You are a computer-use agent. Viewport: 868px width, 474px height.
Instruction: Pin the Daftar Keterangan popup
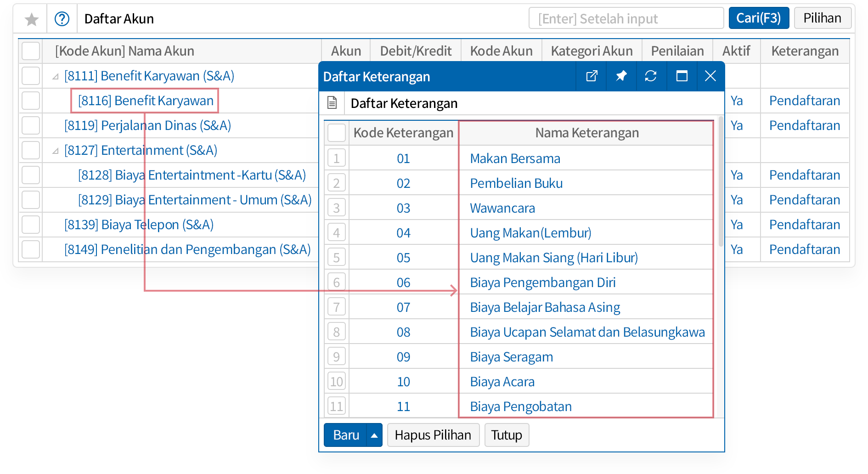621,76
